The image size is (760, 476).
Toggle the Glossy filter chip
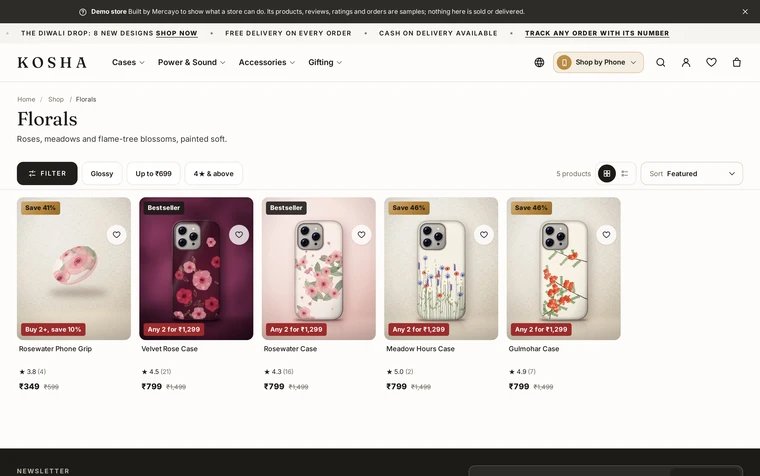tap(102, 174)
